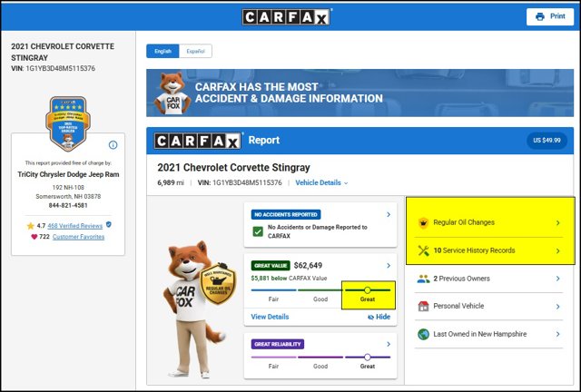581x392 pixels.
Task: Click the 2 Previous Owners label
Action: 462,279
